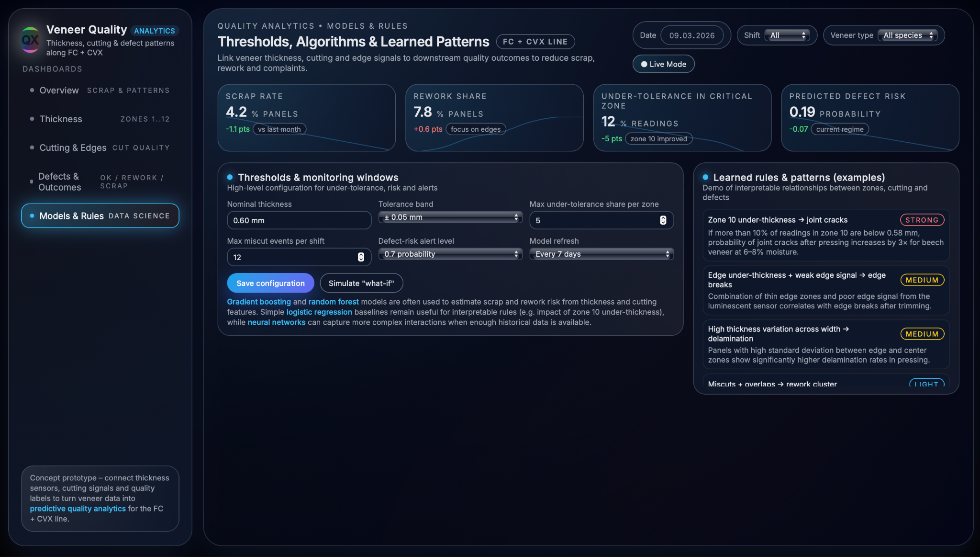The width and height of the screenshot is (980, 557).
Task: Click the Simulate "what-if" button
Action: click(361, 283)
